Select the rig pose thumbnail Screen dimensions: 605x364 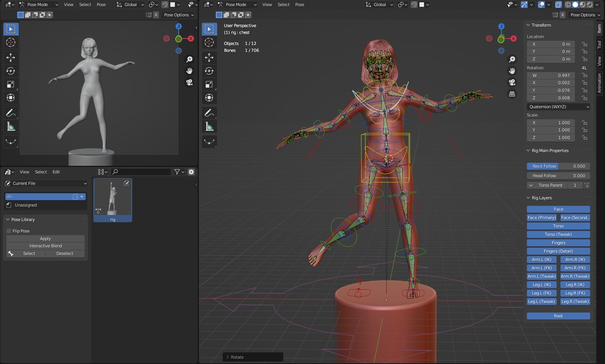(112, 200)
